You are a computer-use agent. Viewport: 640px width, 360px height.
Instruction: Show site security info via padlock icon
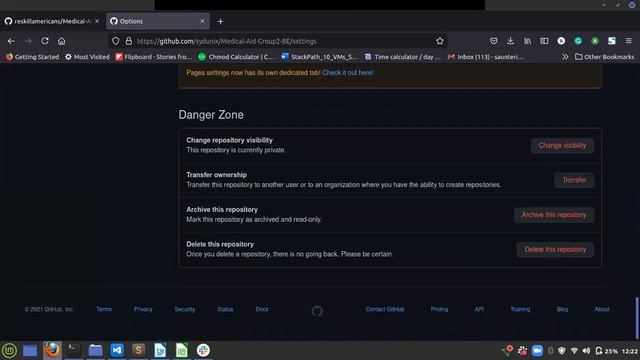[129, 41]
